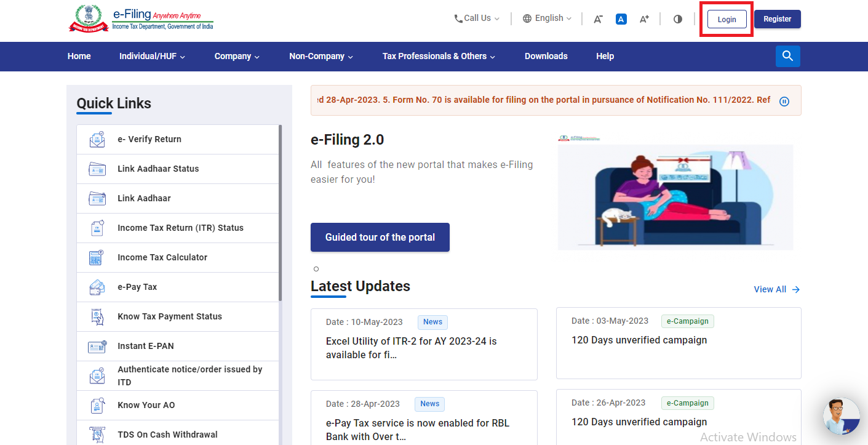Open the Downloads menu item
This screenshot has height=445, width=868.
(x=546, y=56)
